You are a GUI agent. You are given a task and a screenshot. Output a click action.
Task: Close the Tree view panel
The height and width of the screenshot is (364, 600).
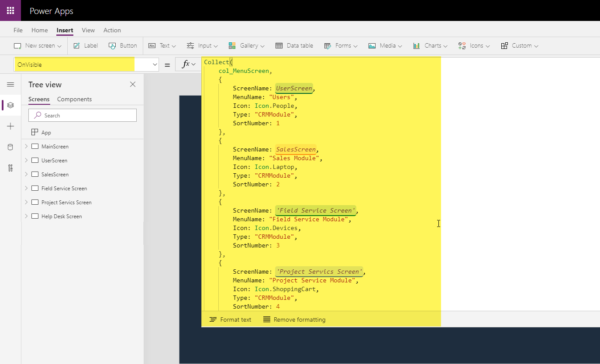pyautogui.click(x=133, y=84)
